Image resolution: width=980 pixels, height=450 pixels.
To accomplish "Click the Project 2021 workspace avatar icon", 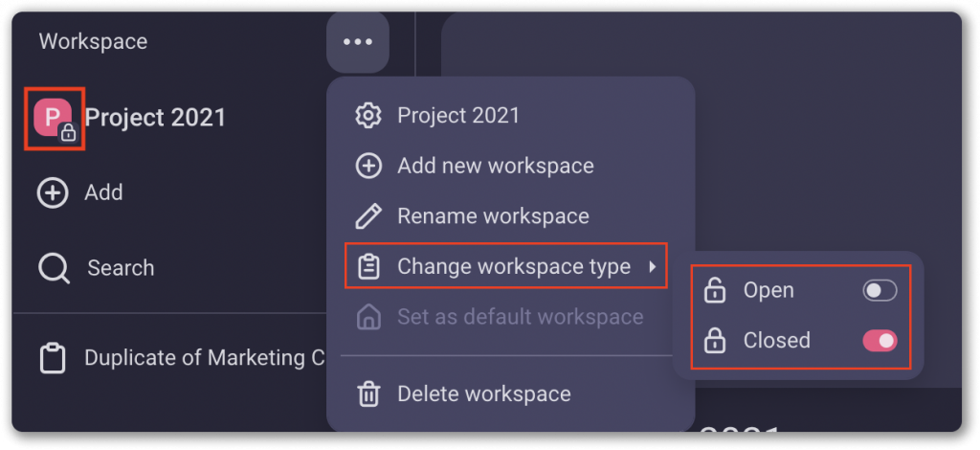I will click(53, 118).
